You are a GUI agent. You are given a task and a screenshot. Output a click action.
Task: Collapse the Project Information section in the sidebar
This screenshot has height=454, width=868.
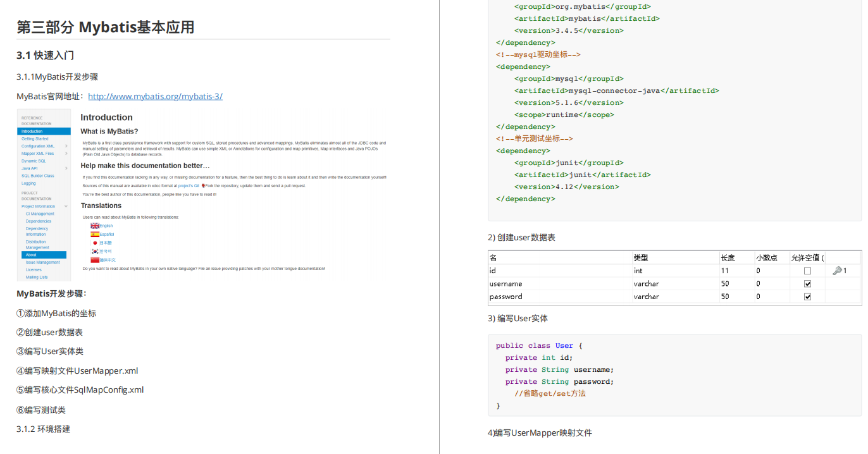pos(66,207)
